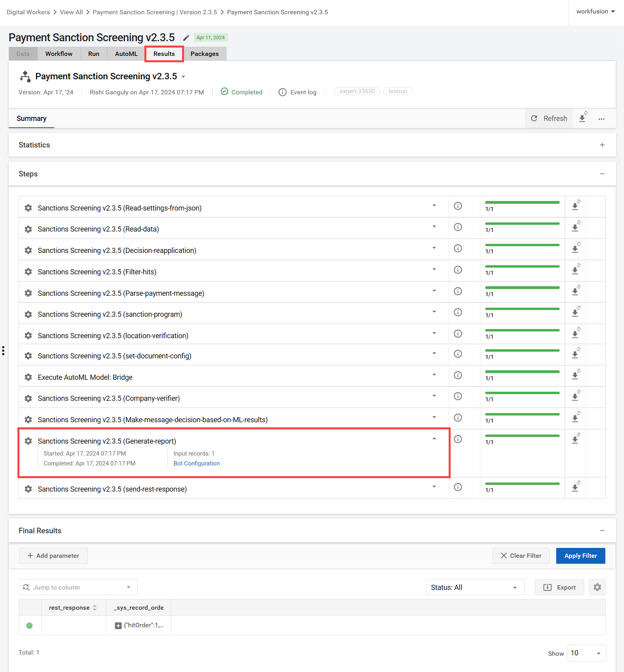624x672 pixels.
Task: Click the Company-verifier step progress bar
Action: pyautogui.click(x=522, y=393)
